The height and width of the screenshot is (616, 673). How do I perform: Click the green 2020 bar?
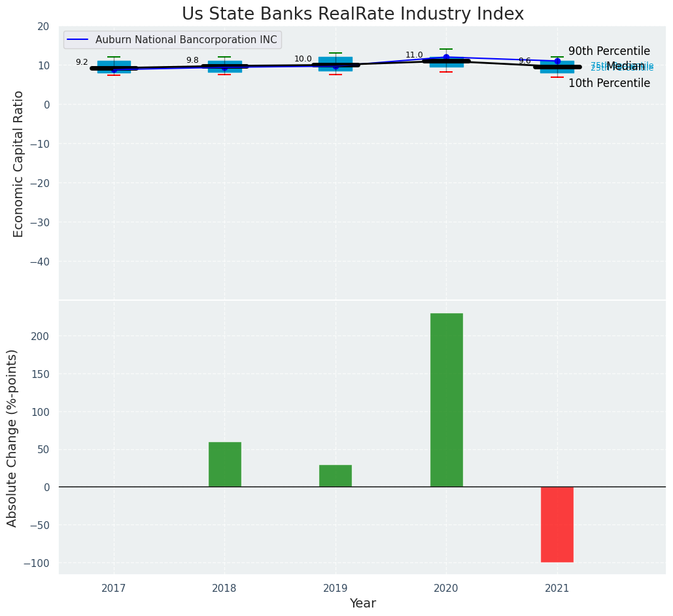tap(446, 400)
